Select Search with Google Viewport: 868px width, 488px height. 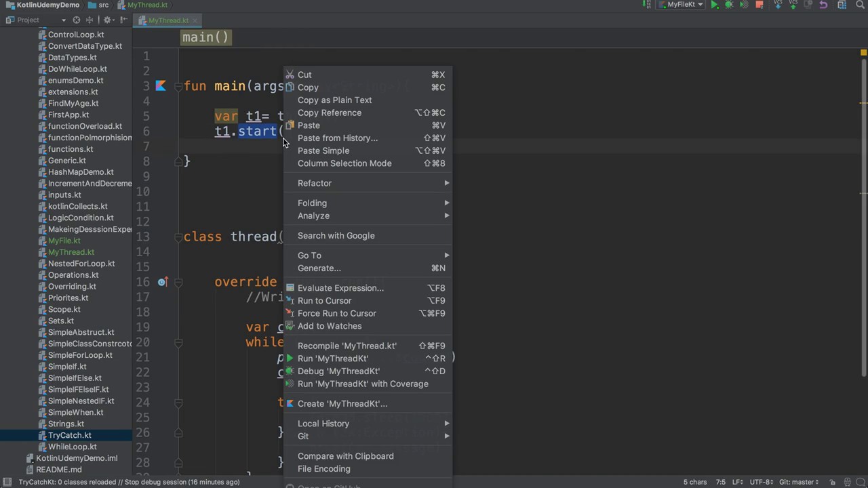pyautogui.click(x=367, y=236)
